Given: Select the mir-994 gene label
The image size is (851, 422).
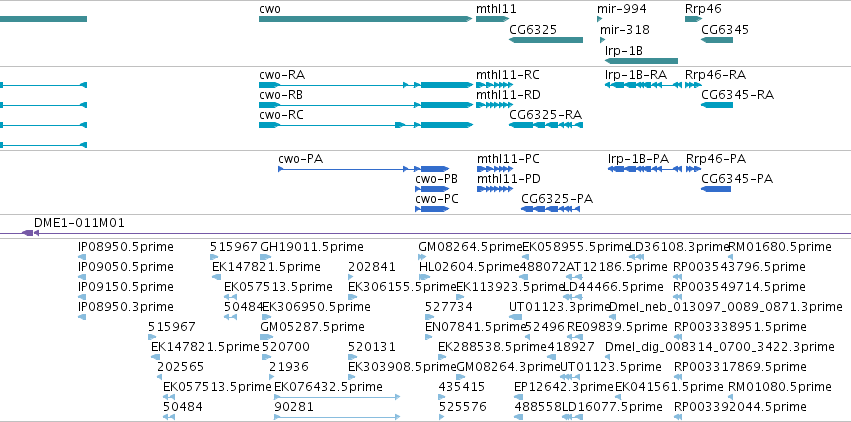Looking at the screenshot, I should [621, 9].
